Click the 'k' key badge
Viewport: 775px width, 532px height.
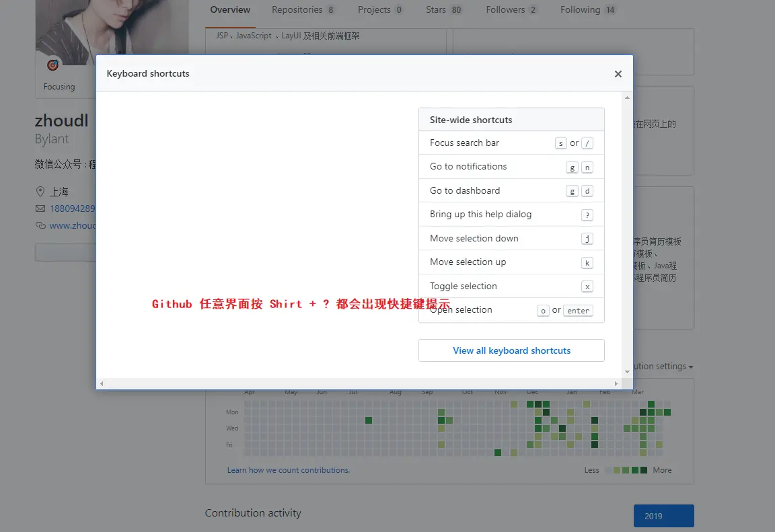point(587,263)
